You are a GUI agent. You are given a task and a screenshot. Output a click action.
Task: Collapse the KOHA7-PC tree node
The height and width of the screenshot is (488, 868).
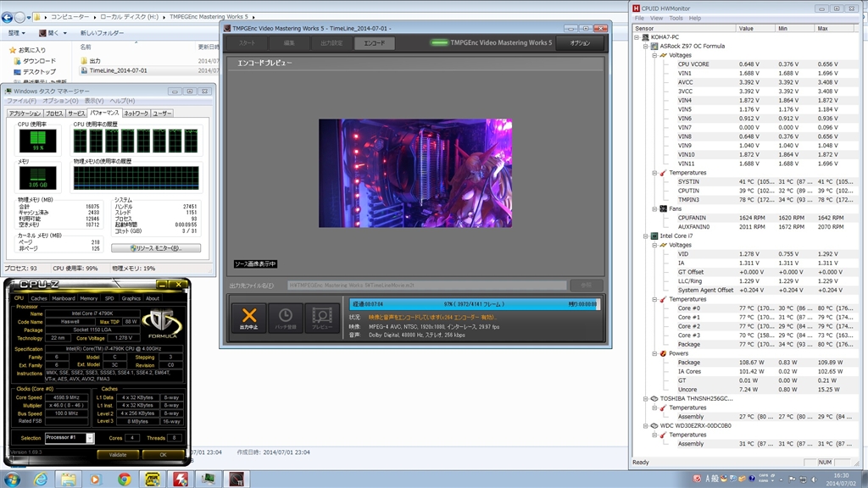coord(637,38)
